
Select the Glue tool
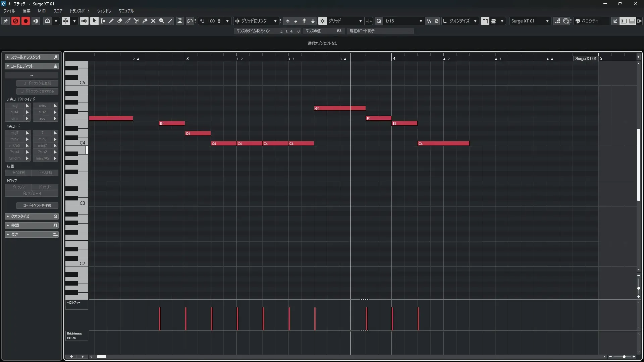145,21
